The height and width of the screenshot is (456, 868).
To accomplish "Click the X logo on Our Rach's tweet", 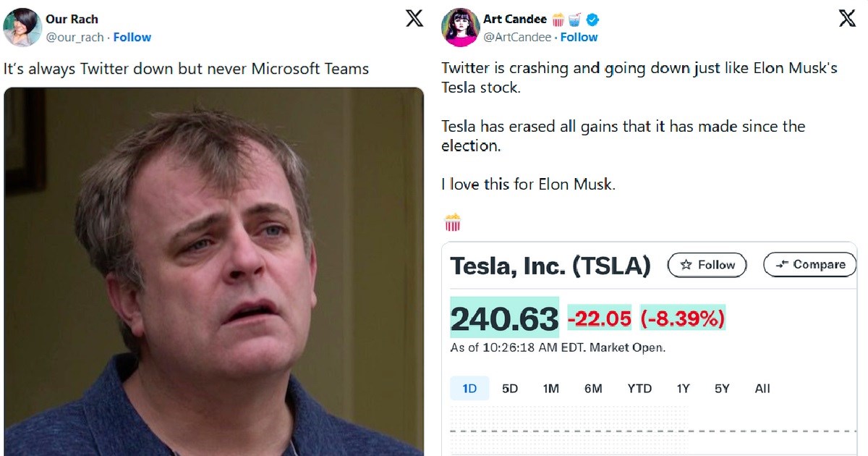I will click(x=414, y=19).
